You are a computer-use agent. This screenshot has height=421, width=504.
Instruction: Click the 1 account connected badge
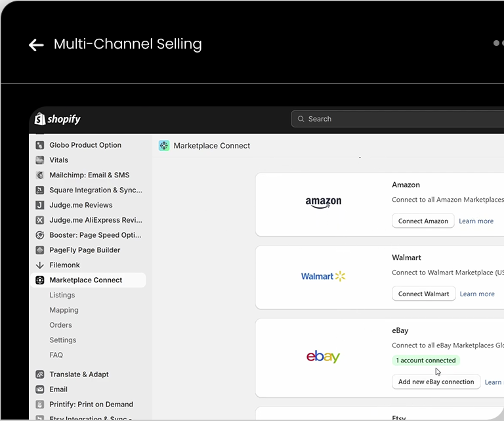click(426, 360)
